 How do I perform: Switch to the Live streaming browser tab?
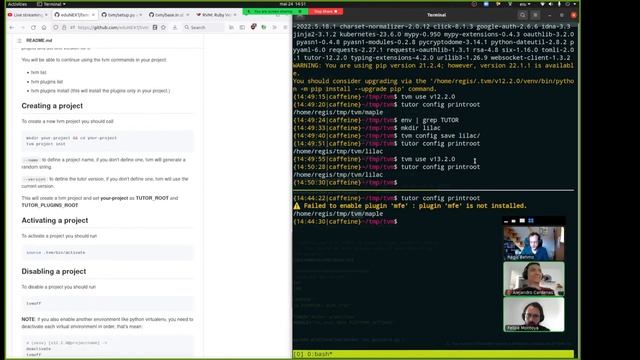(28, 15)
